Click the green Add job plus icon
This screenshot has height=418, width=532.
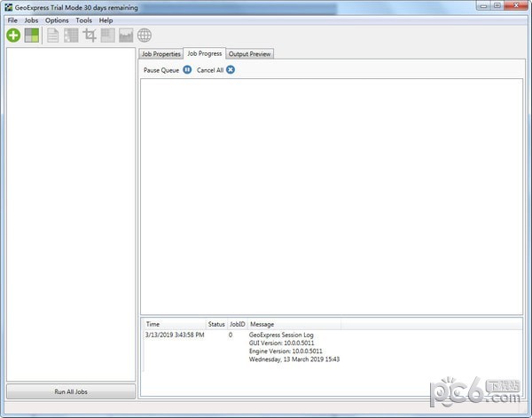tap(13, 35)
